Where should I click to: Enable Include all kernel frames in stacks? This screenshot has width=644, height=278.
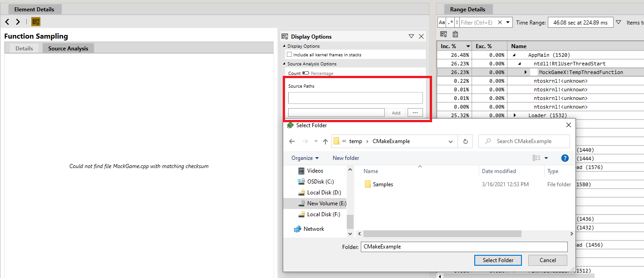[x=290, y=55]
